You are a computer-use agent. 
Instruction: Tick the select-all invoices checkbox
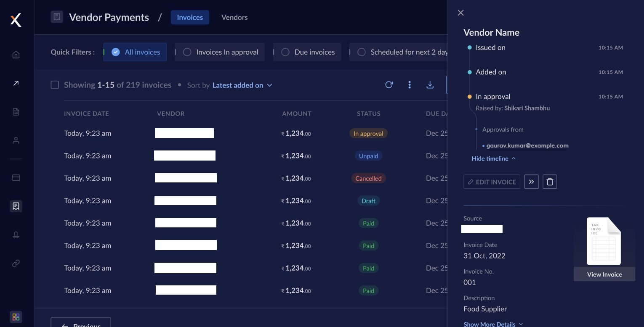[x=55, y=85]
